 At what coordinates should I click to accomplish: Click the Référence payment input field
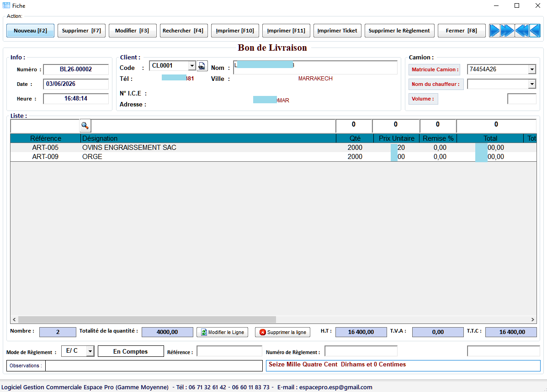click(x=229, y=351)
